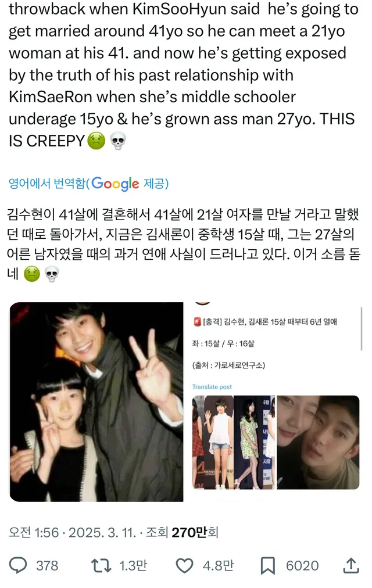The height and width of the screenshot is (588, 372).
Task: Tap the reply speech bubble icon
Action: [18, 565]
